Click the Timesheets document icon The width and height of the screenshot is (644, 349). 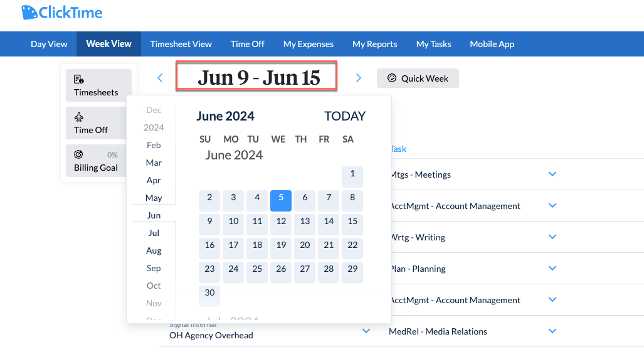coord(78,79)
